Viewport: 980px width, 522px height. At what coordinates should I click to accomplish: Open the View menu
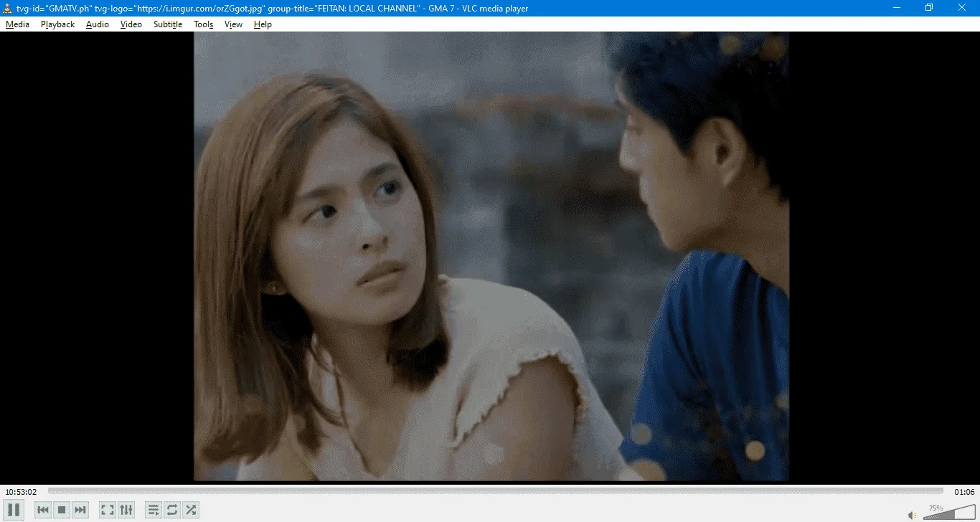233,24
